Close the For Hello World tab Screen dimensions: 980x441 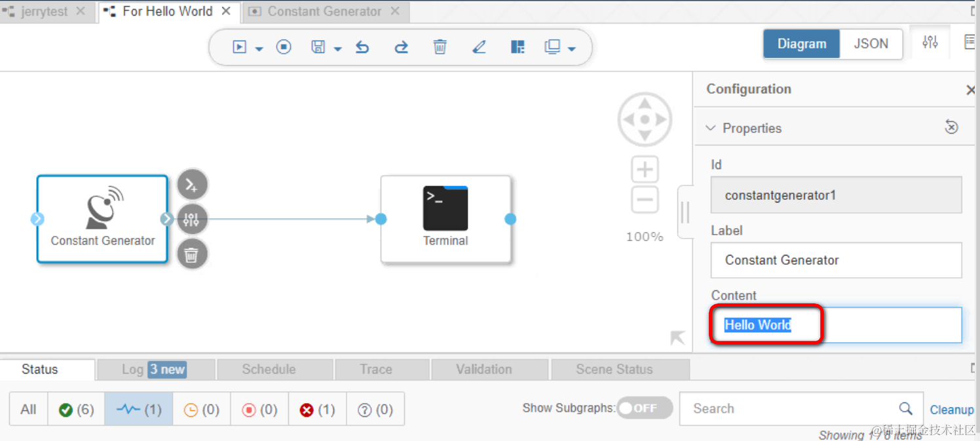coord(226,11)
